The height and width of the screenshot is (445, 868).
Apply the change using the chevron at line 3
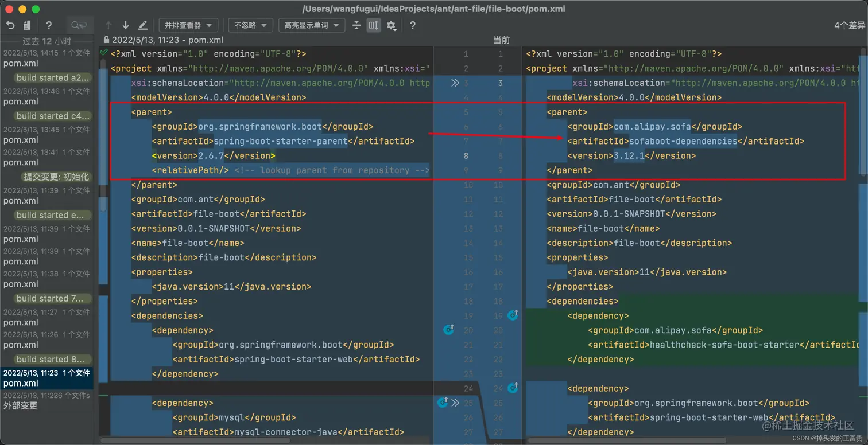pos(455,83)
